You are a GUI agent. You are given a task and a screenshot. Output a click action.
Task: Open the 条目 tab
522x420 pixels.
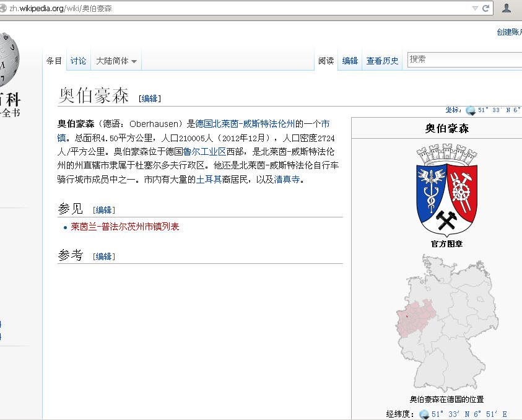coord(54,61)
